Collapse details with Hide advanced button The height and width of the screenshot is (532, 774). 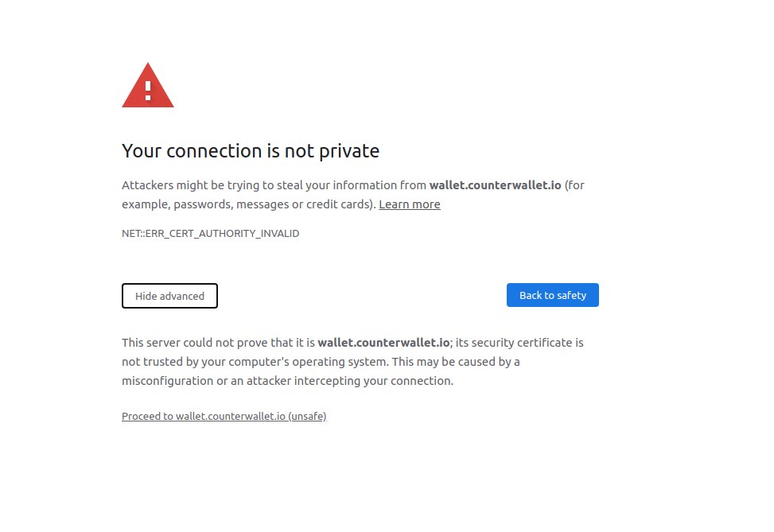pyautogui.click(x=169, y=296)
